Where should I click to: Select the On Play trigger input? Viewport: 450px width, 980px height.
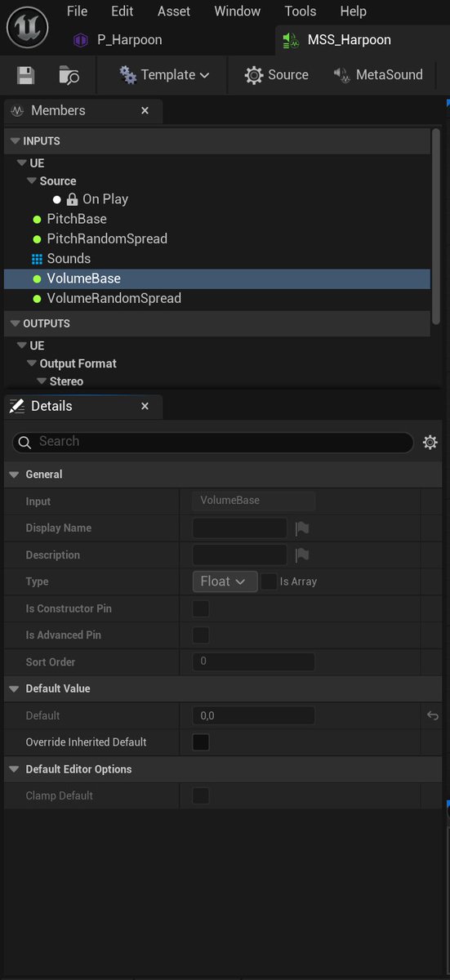coord(105,199)
